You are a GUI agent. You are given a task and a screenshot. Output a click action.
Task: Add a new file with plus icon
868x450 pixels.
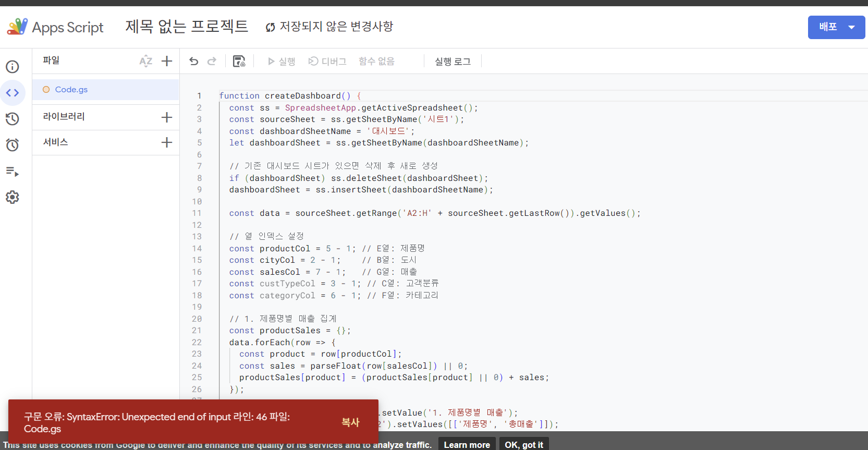167,61
